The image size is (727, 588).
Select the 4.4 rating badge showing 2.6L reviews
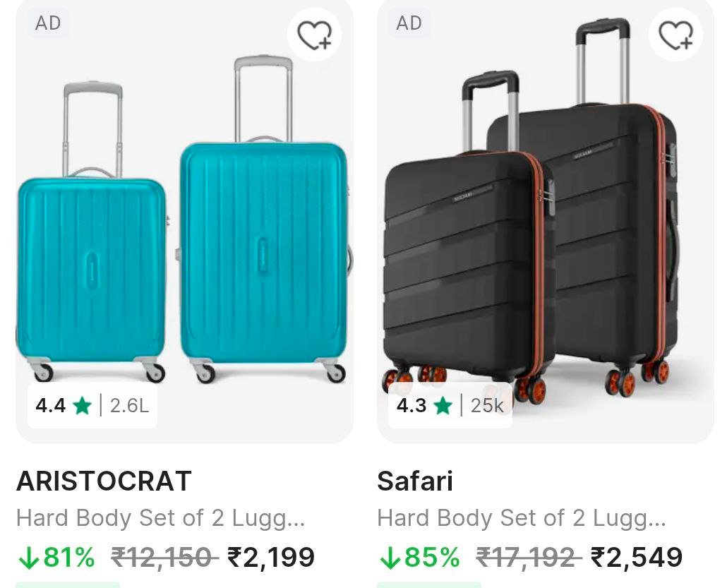pyautogui.click(x=92, y=406)
